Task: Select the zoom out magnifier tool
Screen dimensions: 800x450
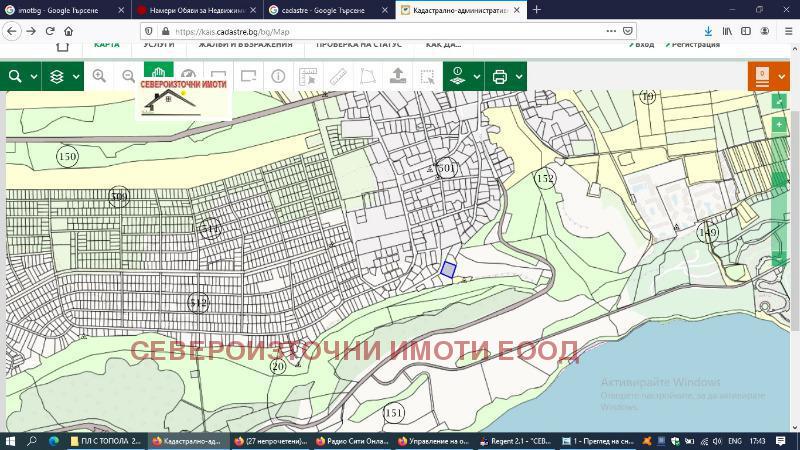Action: coord(129,76)
